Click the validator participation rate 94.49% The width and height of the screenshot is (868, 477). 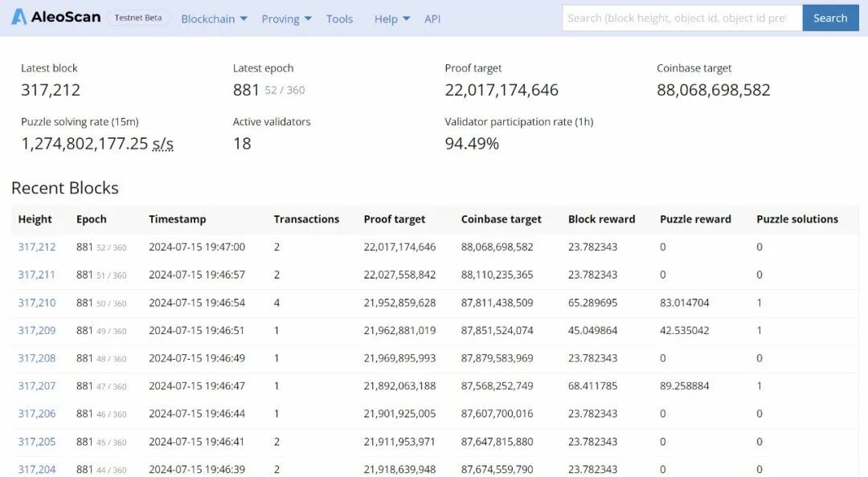pos(472,144)
